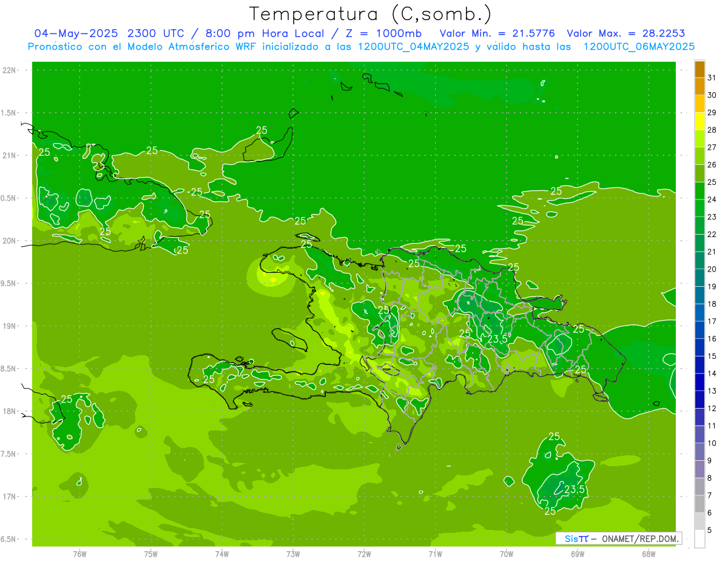Click the "23.5" contour label inside the Dominican Republic
This screenshot has height=562, width=728.
coord(497,340)
